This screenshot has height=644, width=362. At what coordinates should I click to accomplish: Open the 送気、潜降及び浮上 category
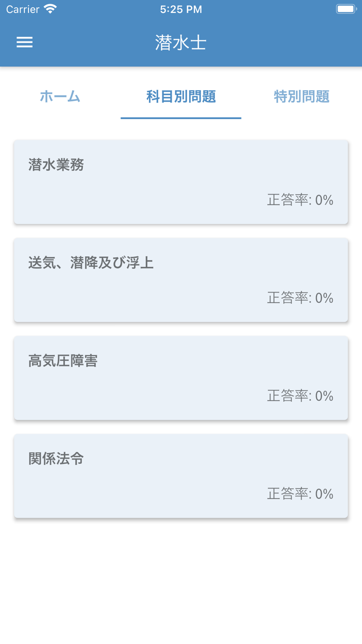pyautogui.click(x=180, y=280)
